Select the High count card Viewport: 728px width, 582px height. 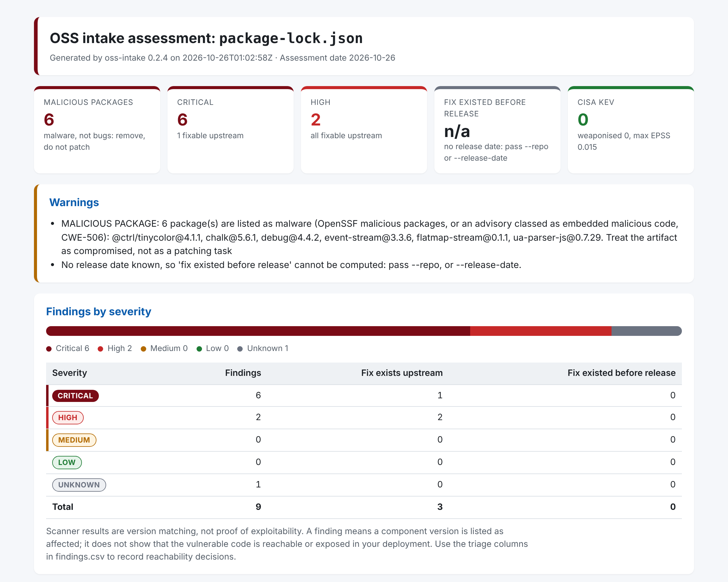pos(364,130)
